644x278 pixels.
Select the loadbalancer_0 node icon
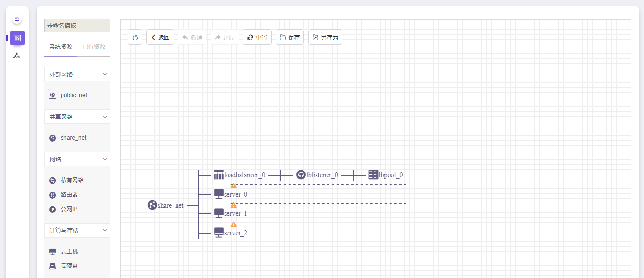[219, 175]
